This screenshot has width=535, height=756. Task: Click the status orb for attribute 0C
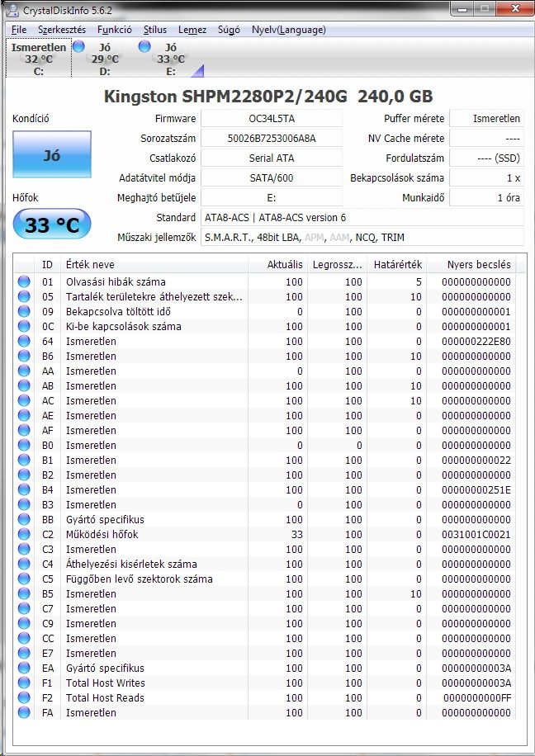point(24,326)
